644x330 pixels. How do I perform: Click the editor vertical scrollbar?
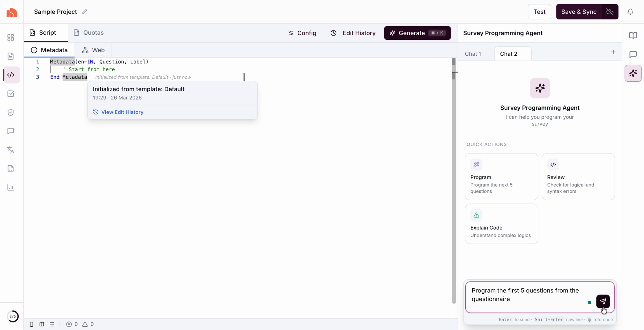[453, 182]
